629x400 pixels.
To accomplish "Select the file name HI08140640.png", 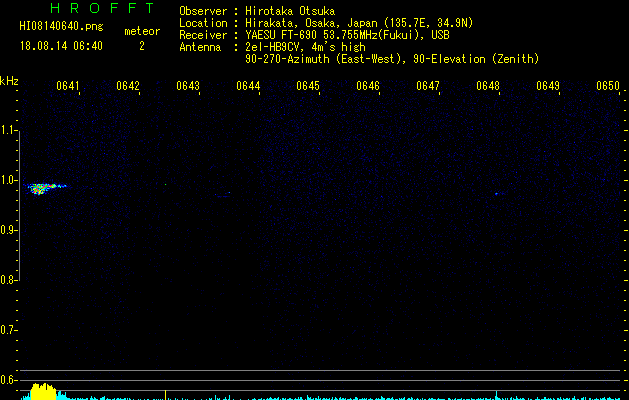I will coord(61,26).
